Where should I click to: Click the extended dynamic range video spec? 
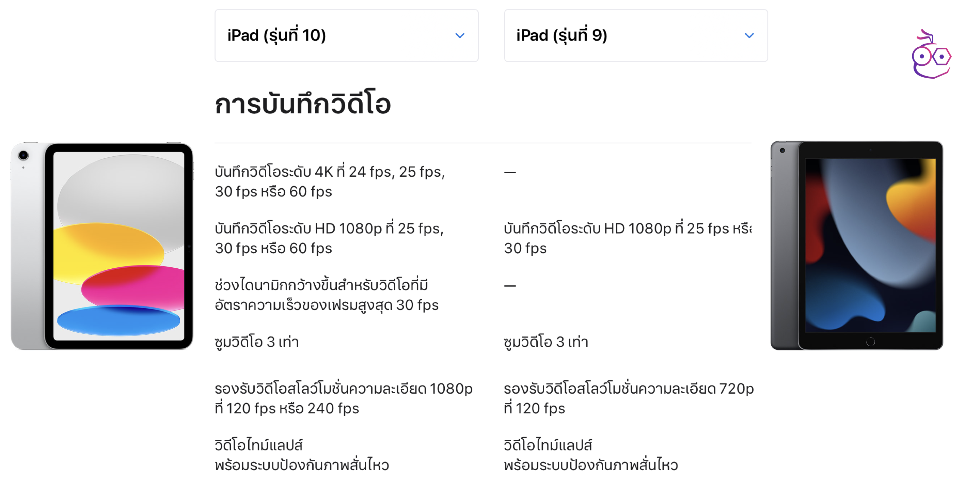point(327,295)
